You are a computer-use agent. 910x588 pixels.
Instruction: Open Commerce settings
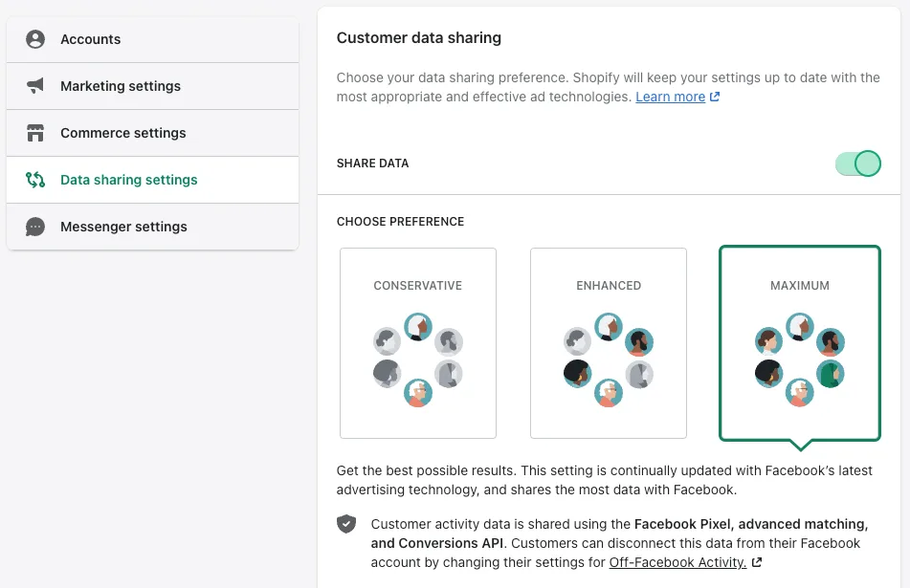point(153,133)
